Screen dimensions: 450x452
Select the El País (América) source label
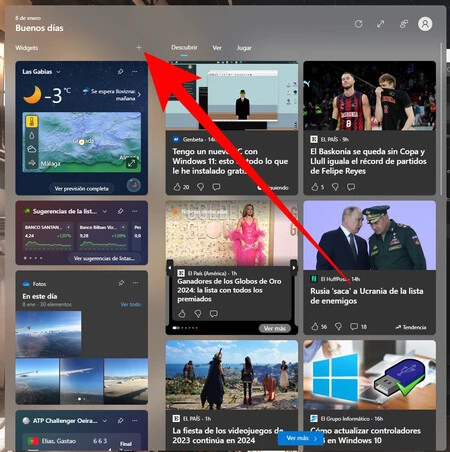pos(207,273)
